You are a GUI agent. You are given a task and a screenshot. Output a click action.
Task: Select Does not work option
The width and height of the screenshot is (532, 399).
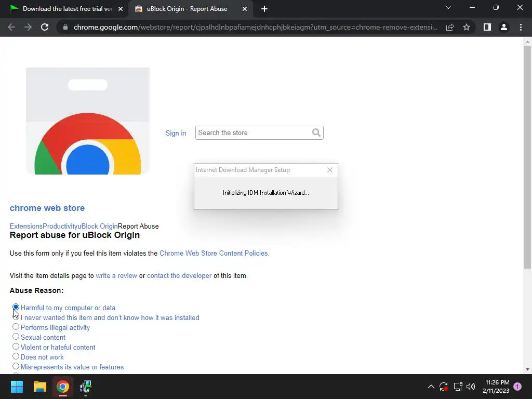click(x=16, y=356)
